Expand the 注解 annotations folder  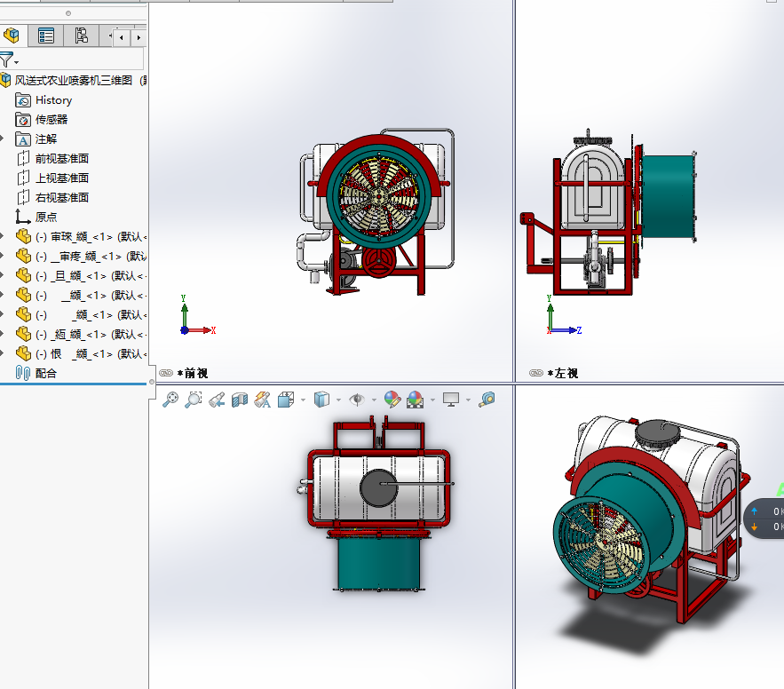click(x=3, y=139)
